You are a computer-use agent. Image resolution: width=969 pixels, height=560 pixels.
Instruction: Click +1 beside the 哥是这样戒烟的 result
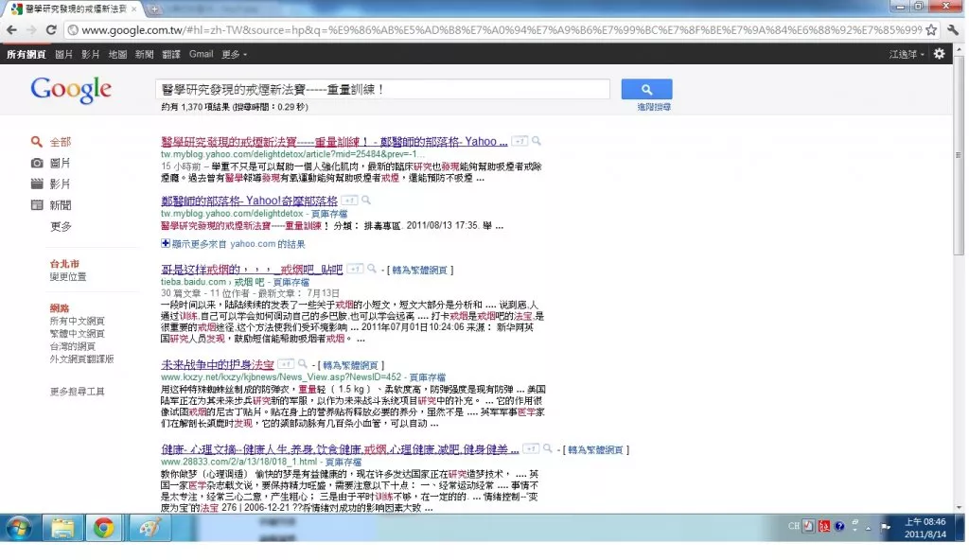pyautogui.click(x=355, y=269)
